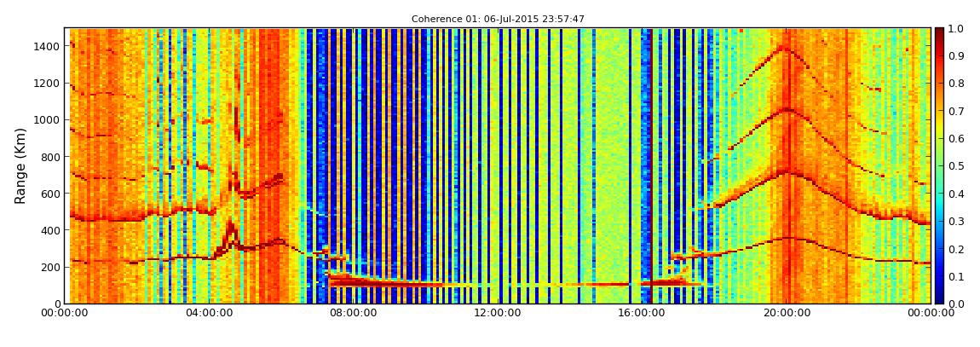Click the 600 range tick label

[x=52, y=194]
